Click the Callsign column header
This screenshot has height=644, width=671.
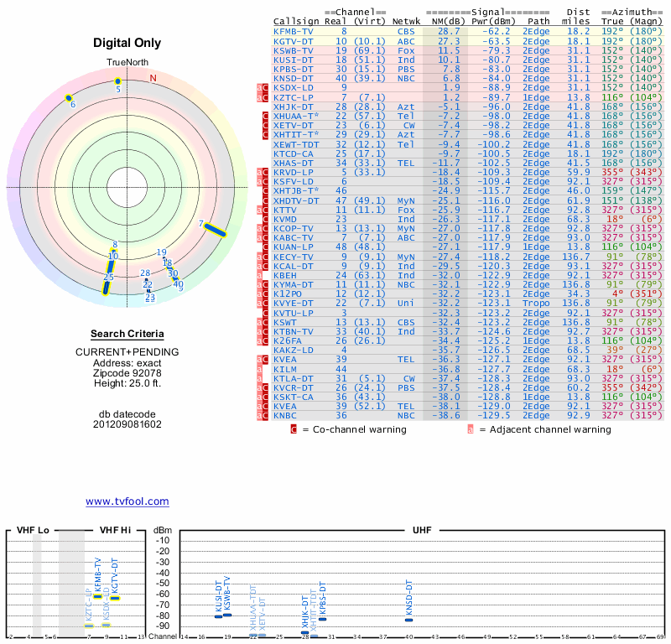tap(297, 20)
